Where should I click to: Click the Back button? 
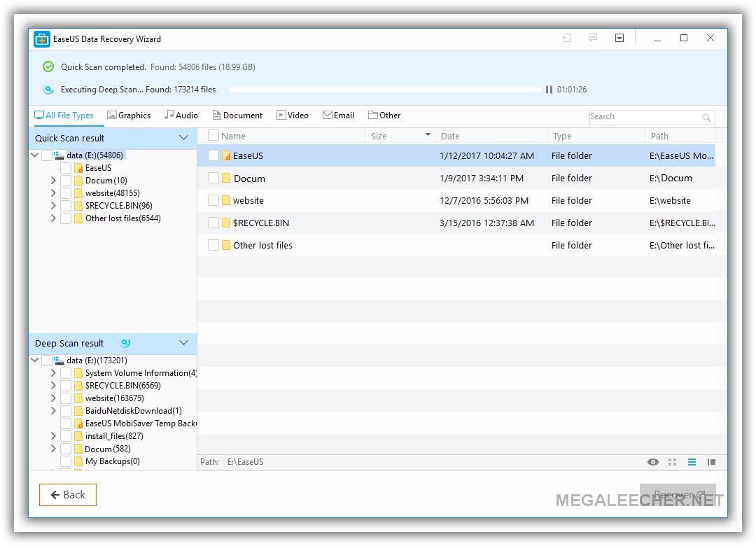coord(68,495)
